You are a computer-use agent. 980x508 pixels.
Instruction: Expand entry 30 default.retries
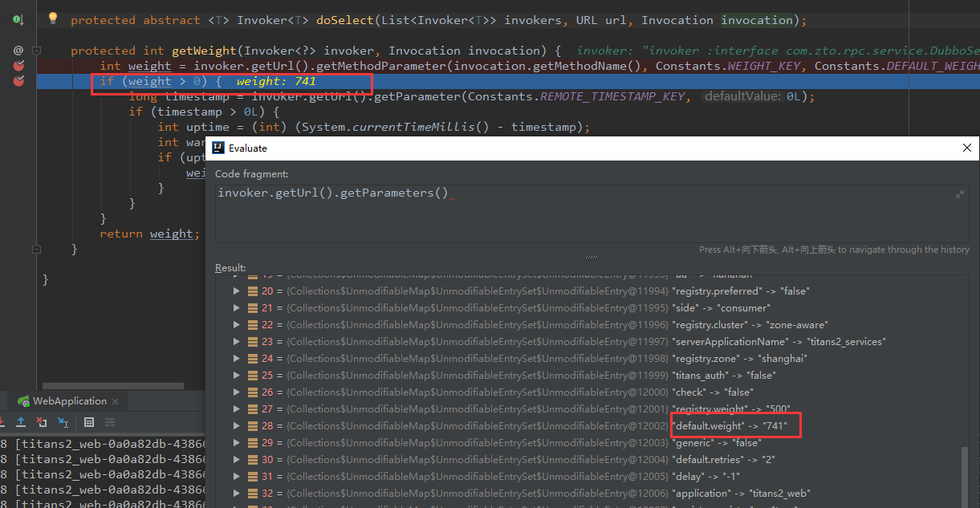click(237, 460)
